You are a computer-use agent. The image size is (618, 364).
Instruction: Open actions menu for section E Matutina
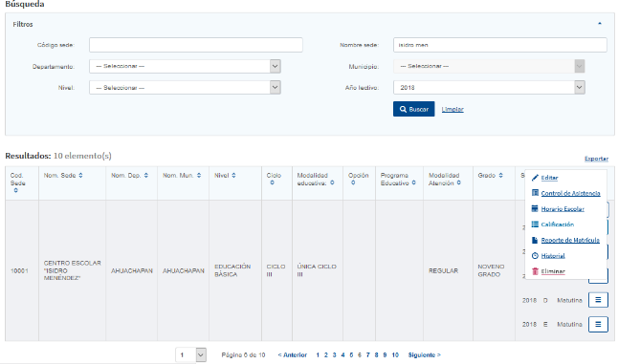point(598,324)
